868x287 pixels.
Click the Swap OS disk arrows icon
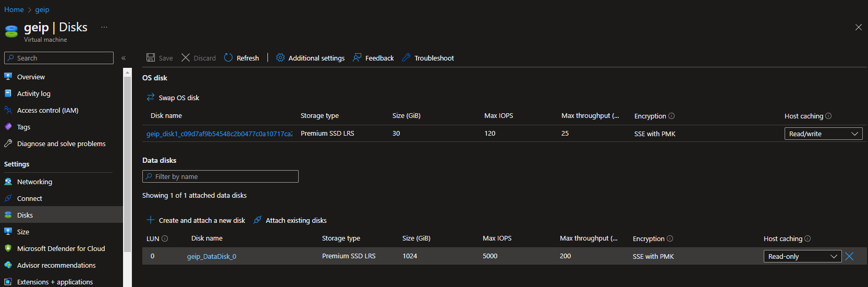(x=151, y=97)
